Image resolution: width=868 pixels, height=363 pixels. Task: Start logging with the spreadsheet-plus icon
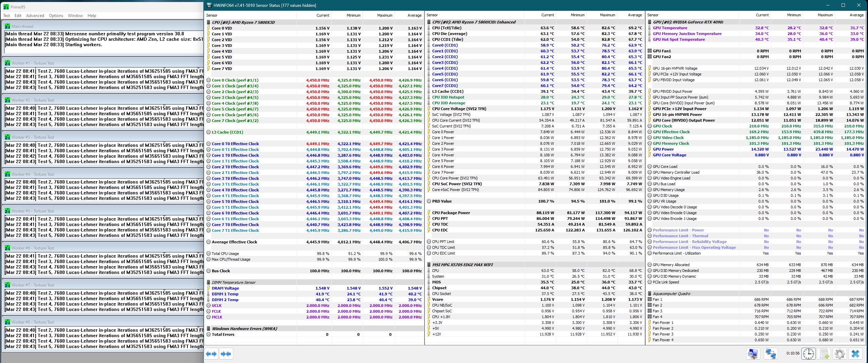[x=824, y=354]
